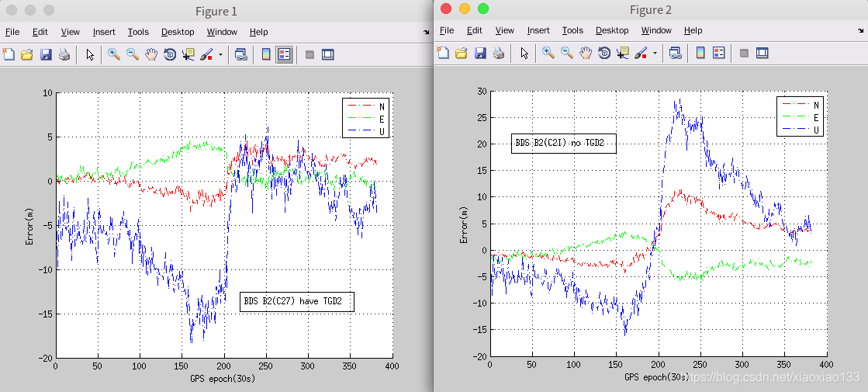Enable Zoom In tool in Figure 1

point(114,54)
